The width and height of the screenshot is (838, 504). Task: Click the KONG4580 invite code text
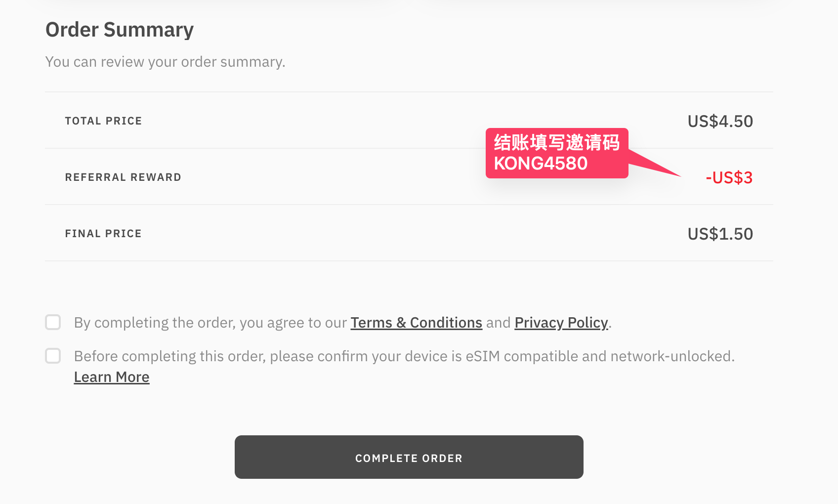tap(541, 164)
